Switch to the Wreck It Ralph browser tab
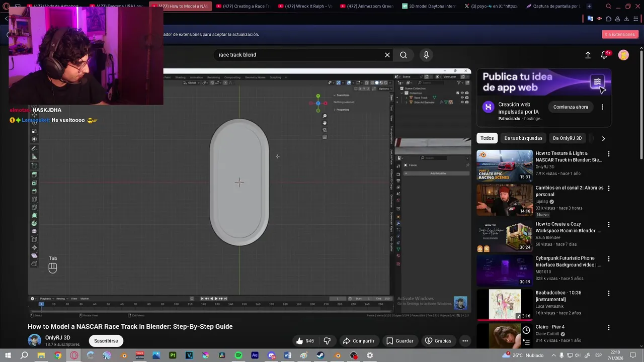The image size is (644, 362). click(x=304, y=6)
